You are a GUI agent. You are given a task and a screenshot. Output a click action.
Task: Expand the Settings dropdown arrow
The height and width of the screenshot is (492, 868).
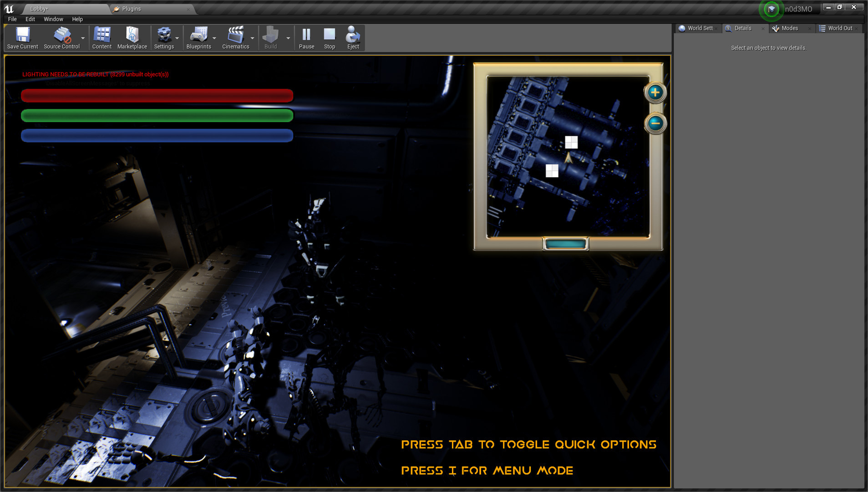[177, 38]
